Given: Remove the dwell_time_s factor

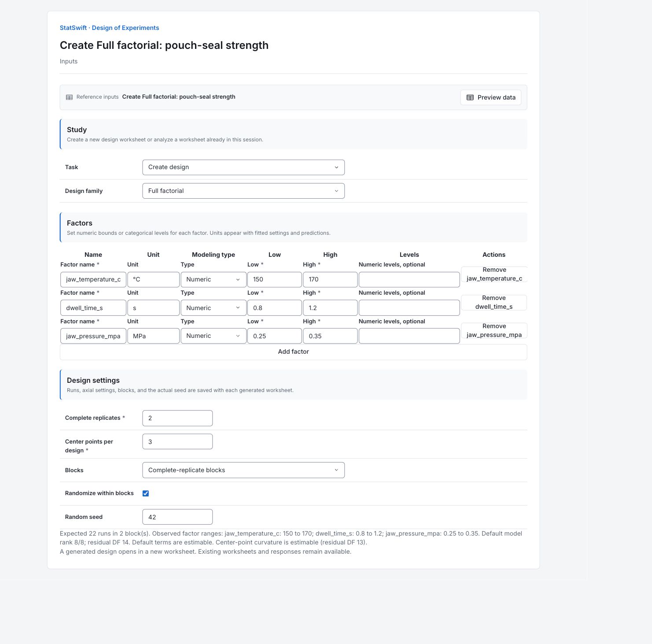Looking at the screenshot, I should pos(494,302).
